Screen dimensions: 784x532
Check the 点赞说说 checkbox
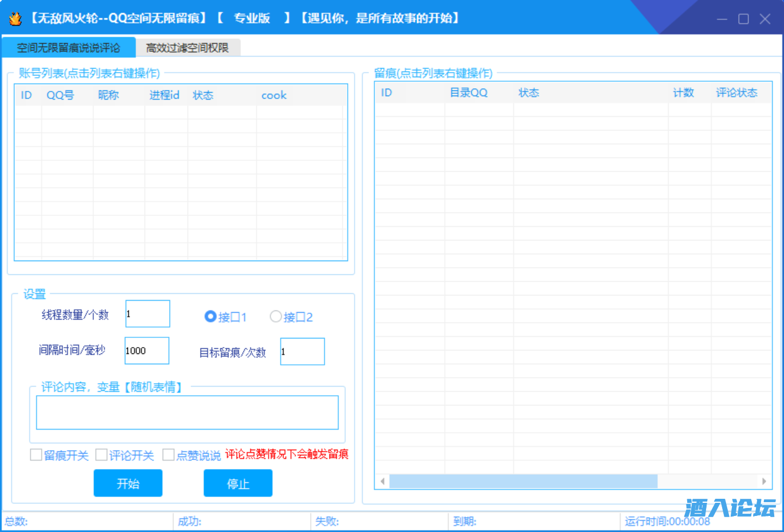pos(168,455)
